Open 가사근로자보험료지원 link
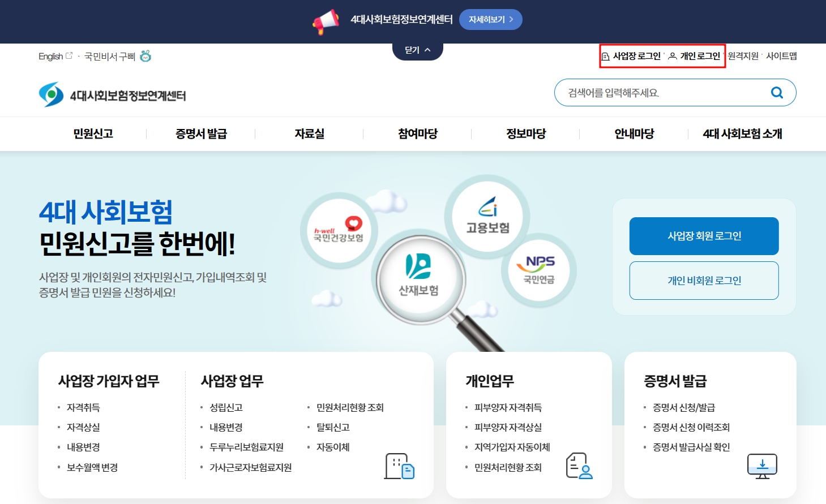 click(250, 467)
